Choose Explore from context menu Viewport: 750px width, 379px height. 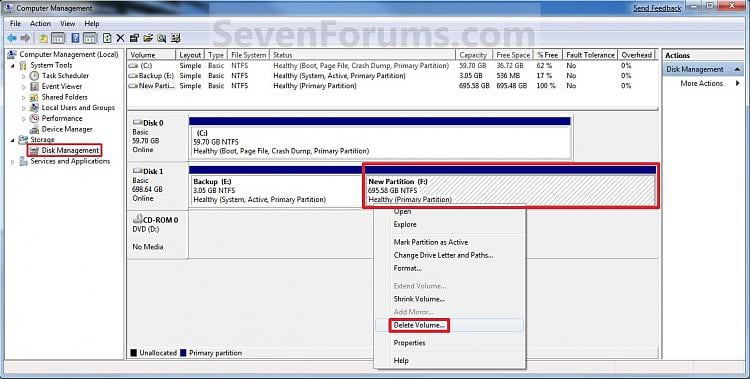405,224
